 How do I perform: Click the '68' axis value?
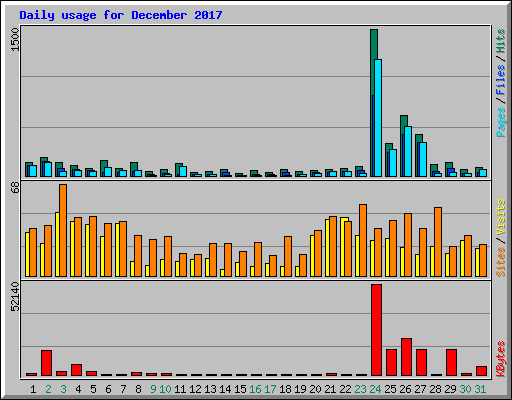coord(15,188)
